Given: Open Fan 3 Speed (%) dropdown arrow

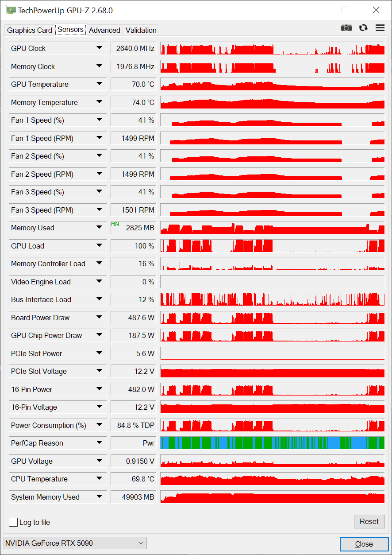Looking at the screenshot, I should pyautogui.click(x=99, y=191).
